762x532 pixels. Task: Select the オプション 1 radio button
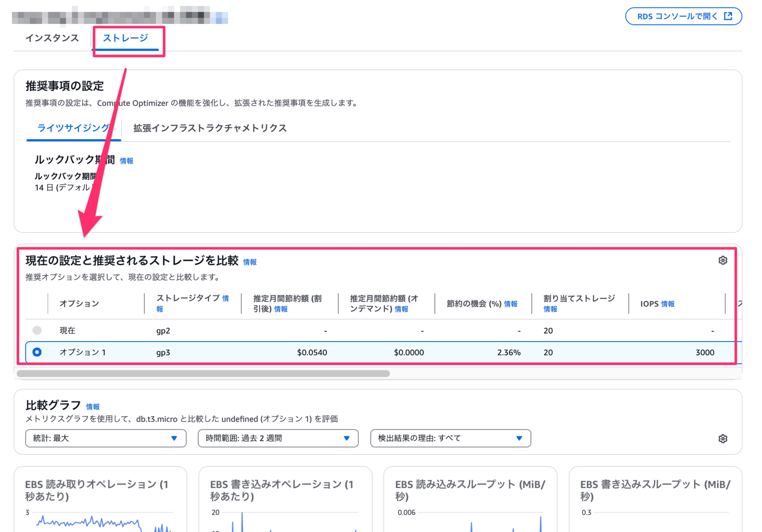tap(37, 352)
